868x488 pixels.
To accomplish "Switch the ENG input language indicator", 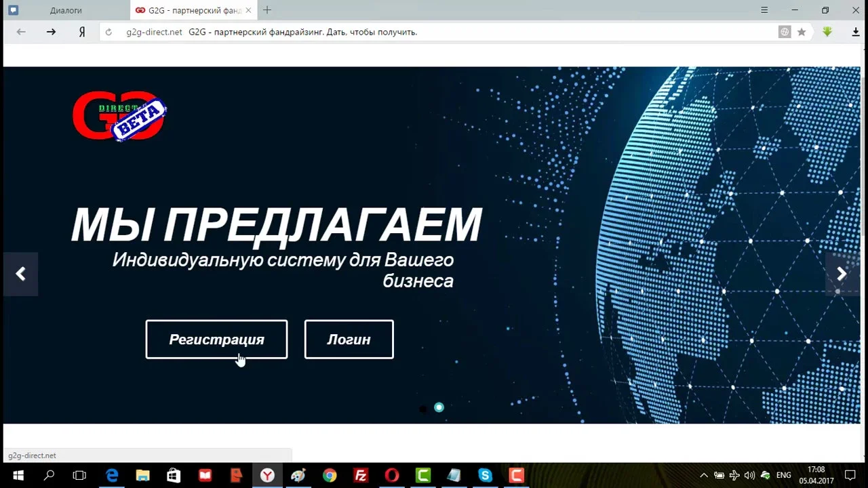I will coord(783,475).
